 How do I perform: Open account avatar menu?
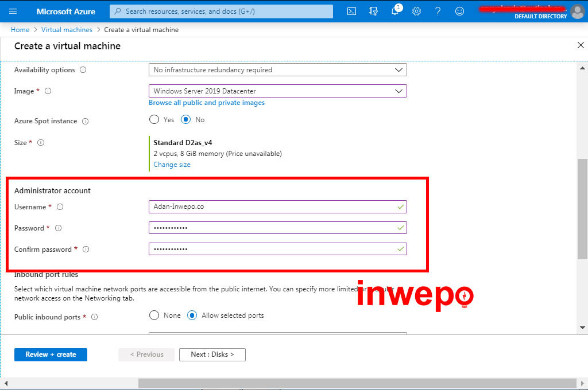[x=578, y=11]
